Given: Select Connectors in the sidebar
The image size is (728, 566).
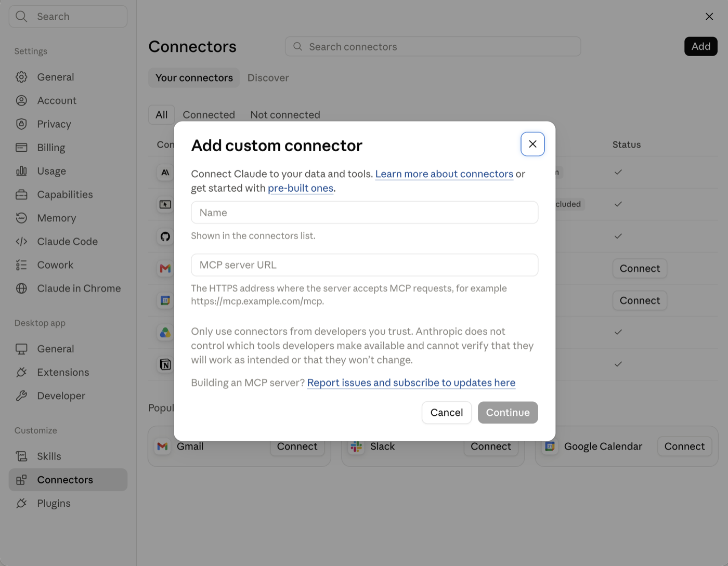Looking at the screenshot, I should point(68,480).
